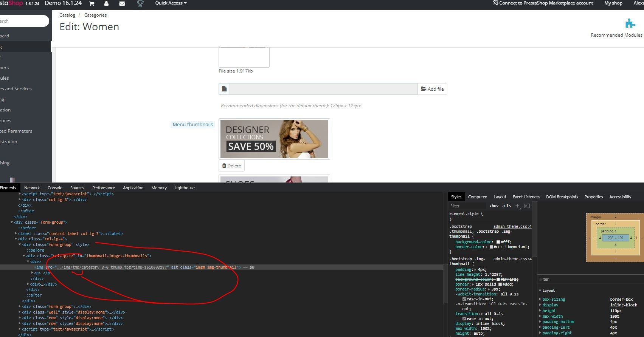Open the customers person icon
This screenshot has width=644, height=337.
tap(106, 3)
